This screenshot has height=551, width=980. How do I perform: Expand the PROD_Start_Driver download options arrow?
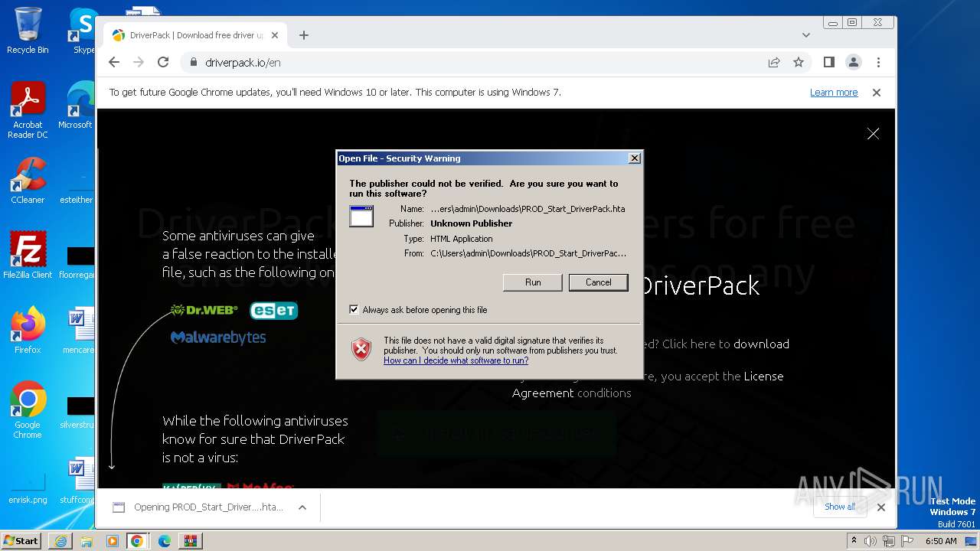pyautogui.click(x=302, y=507)
